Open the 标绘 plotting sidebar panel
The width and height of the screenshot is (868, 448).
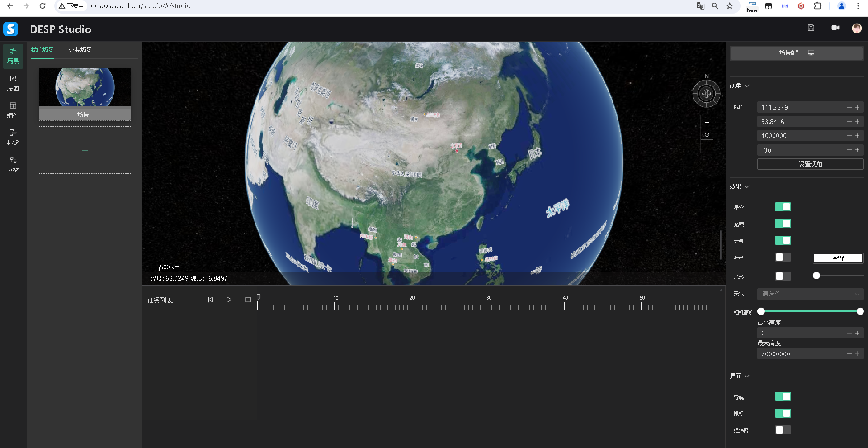click(x=13, y=137)
